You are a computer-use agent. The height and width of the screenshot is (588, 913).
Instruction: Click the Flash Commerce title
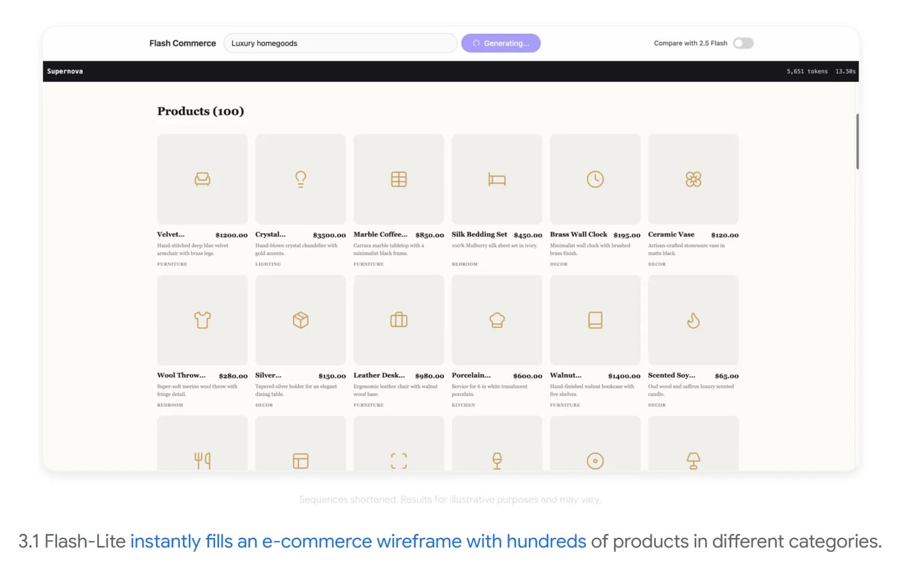182,43
